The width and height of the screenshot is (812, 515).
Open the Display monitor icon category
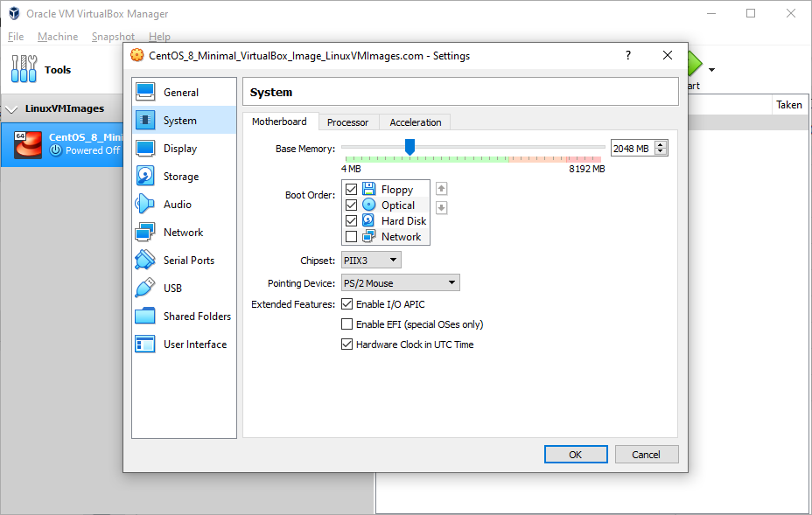[x=145, y=148]
